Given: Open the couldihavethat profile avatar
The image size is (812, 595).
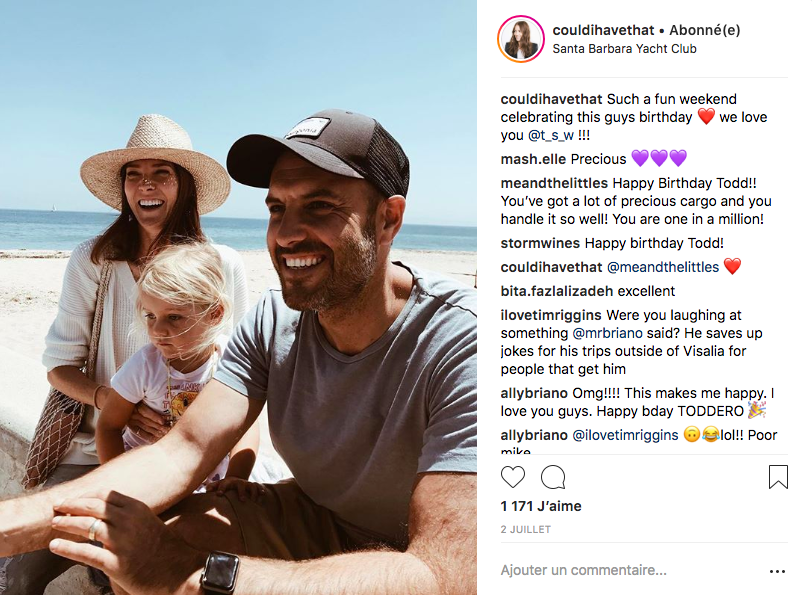Looking at the screenshot, I should pyautogui.click(x=520, y=39).
